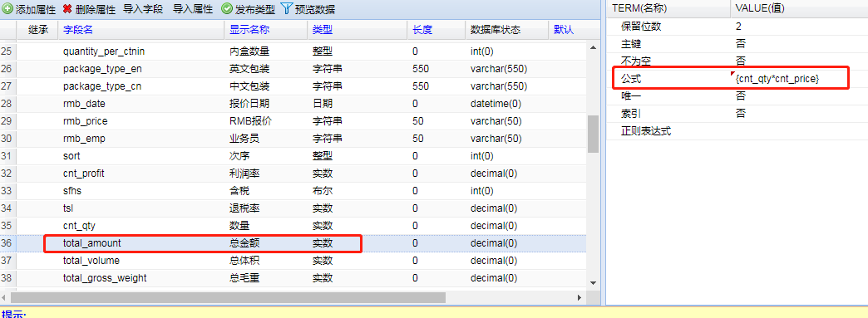Click the vertical scrollbar up arrow
868x318 pixels.
pyautogui.click(x=594, y=47)
